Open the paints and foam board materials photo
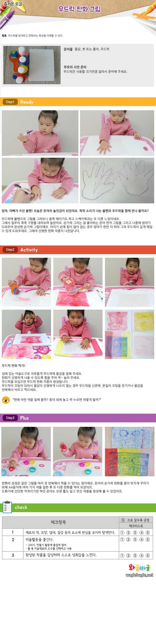The height and width of the screenshot is (644, 156). click(32, 65)
